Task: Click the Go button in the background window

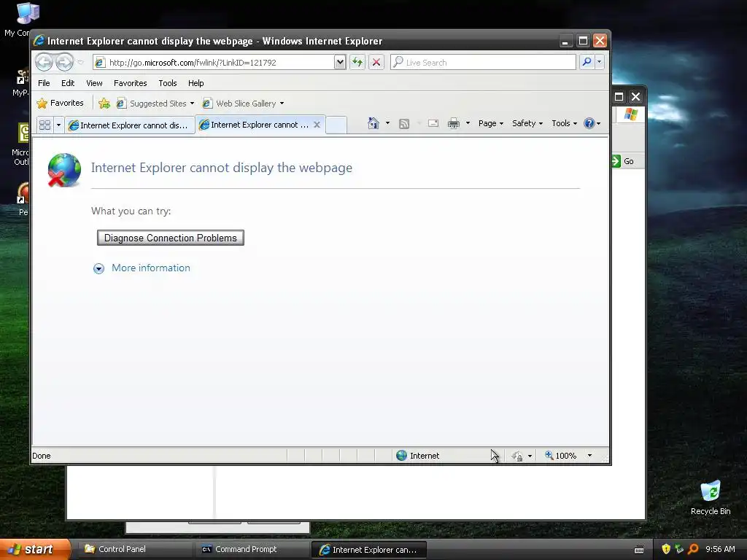Action: [623, 161]
